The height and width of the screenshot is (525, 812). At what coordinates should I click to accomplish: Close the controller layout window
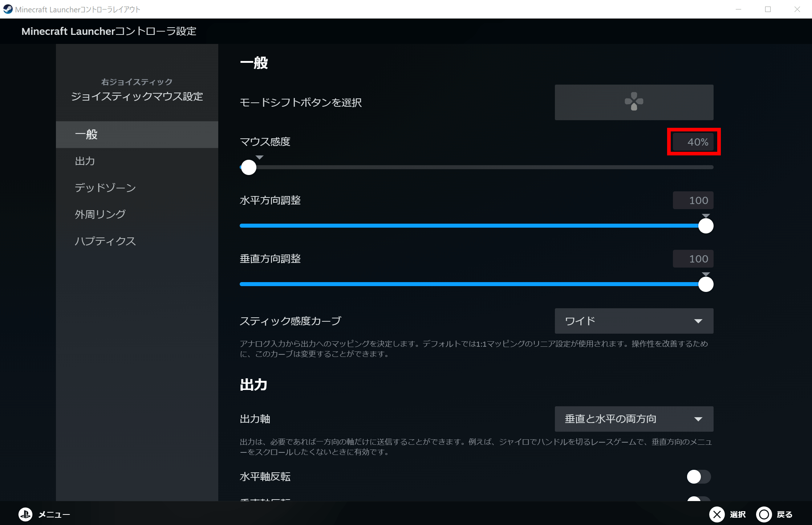point(797,9)
